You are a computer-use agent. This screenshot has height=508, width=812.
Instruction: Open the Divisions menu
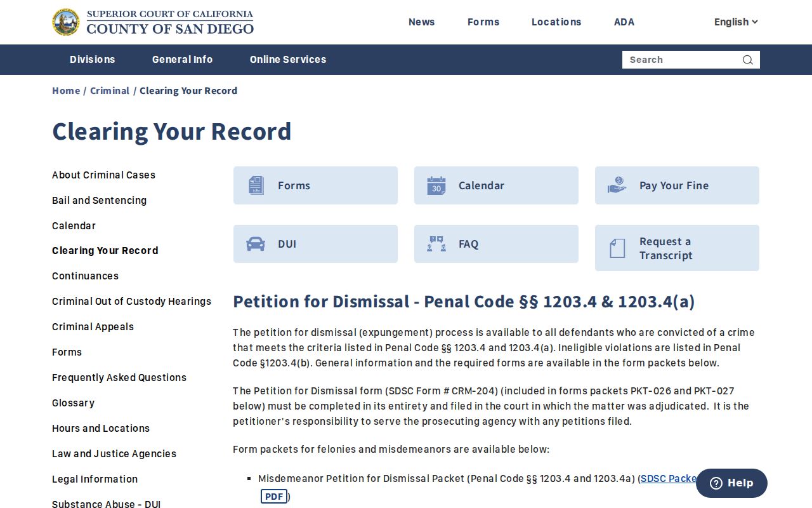(x=93, y=60)
